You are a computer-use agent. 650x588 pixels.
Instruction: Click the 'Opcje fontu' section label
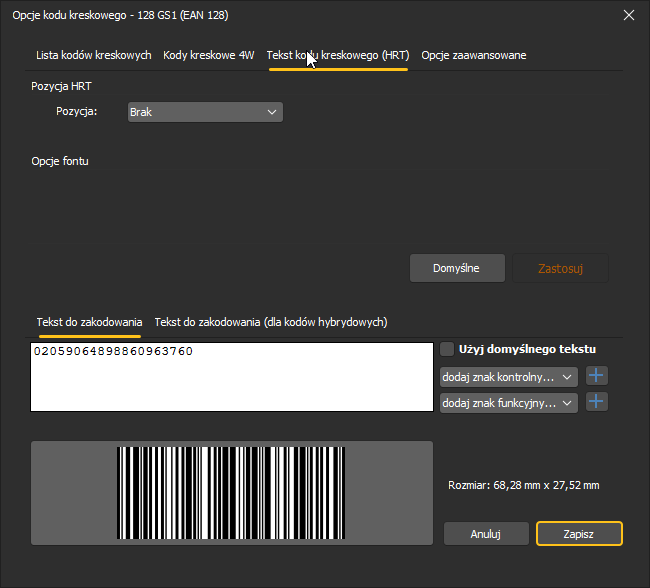pyautogui.click(x=60, y=161)
